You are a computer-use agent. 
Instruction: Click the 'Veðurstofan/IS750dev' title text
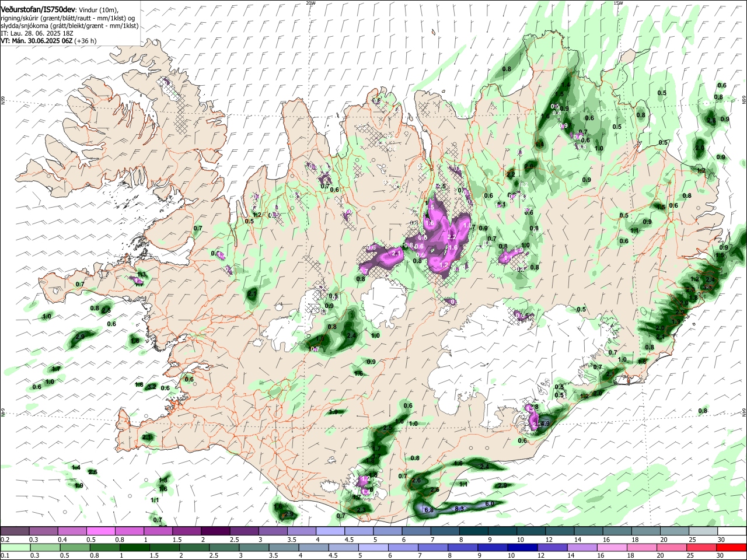coord(37,9)
